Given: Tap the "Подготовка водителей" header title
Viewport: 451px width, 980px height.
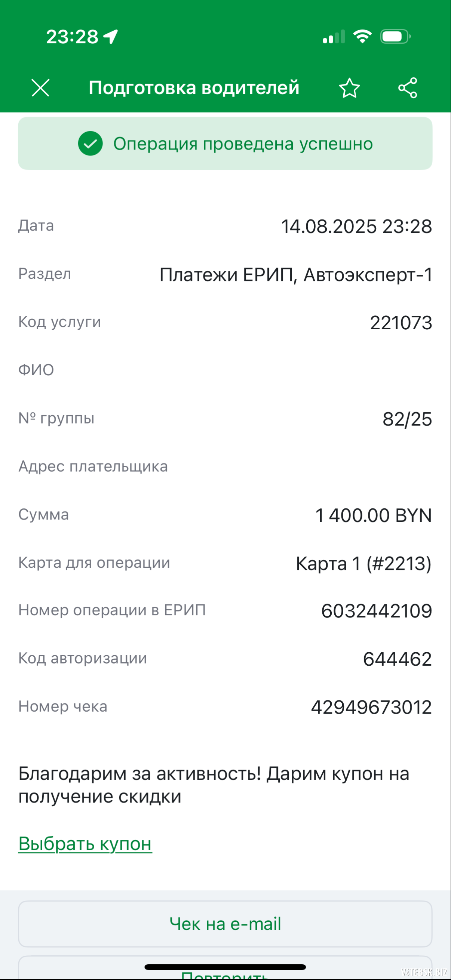Looking at the screenshot, I should (194, 88).
